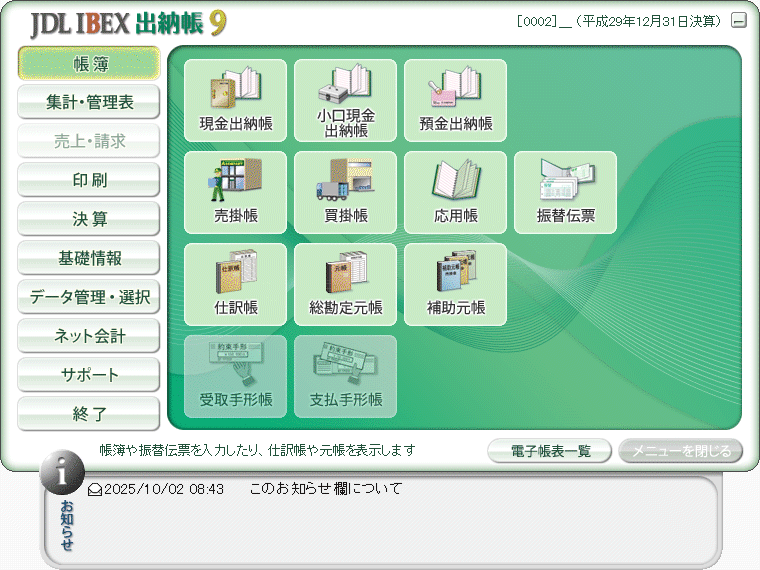This screenshot has height=570, width=760.
Task: Open the 補助元帳 subsidiary ledger icon
Action: [456, 285]
